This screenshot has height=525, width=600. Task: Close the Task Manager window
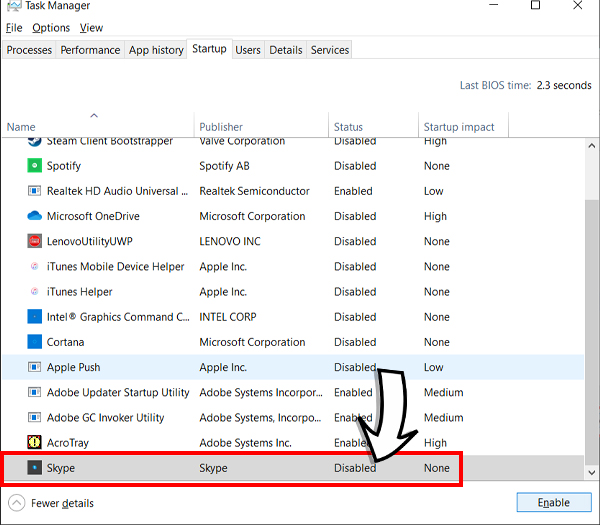tap(578, 5)
